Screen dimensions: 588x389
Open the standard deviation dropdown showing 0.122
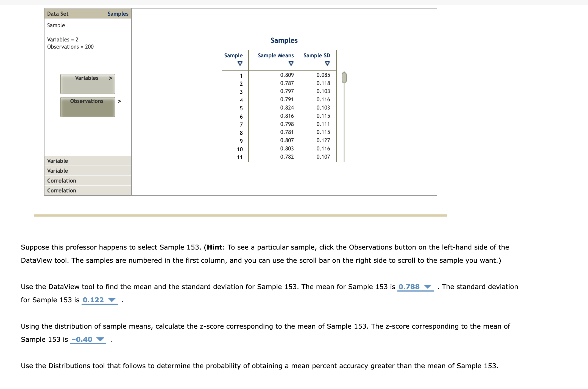[99, 300]
